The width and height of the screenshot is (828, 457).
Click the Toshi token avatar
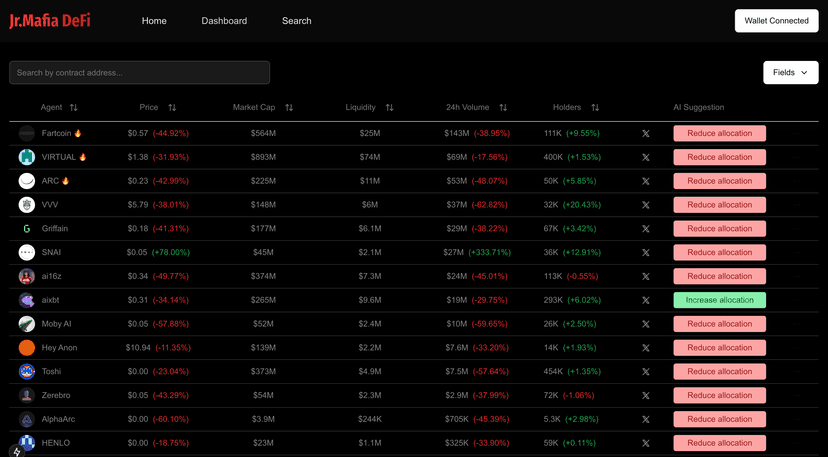point(27,372)
